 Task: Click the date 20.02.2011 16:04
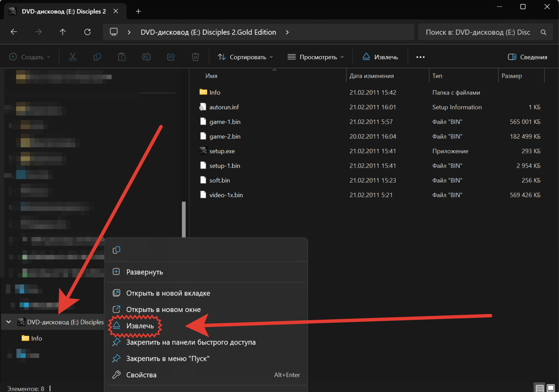(373, 136)
